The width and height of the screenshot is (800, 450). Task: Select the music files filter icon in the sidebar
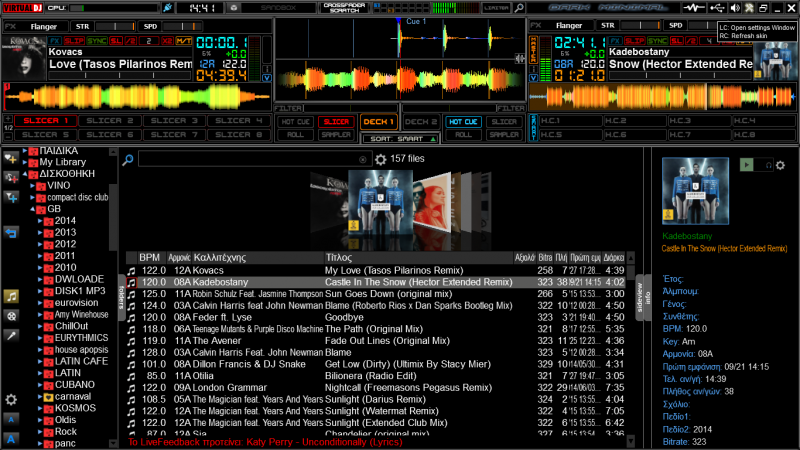tap(11, 296)
